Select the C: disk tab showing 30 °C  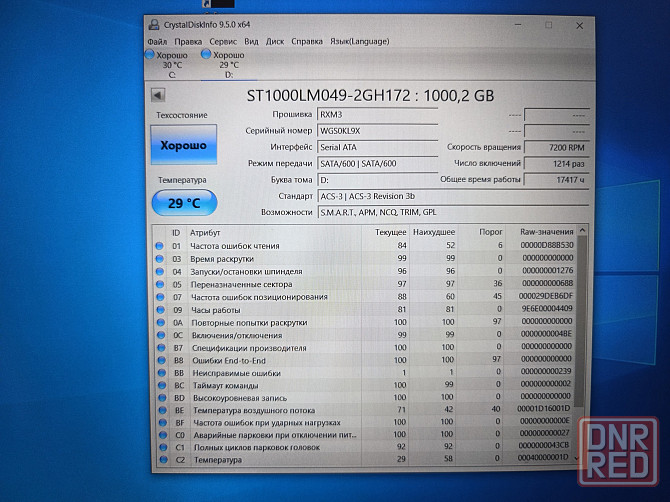[172, 65]
